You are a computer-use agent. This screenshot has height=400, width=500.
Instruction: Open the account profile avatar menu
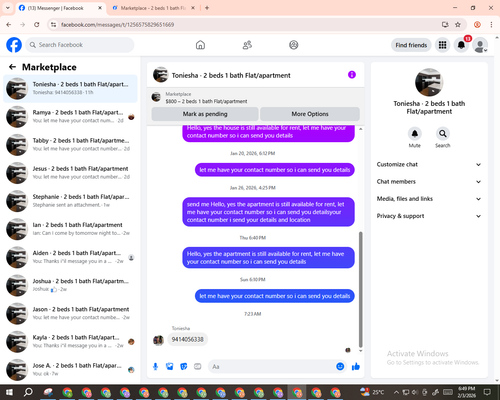[x=480, y=45]
